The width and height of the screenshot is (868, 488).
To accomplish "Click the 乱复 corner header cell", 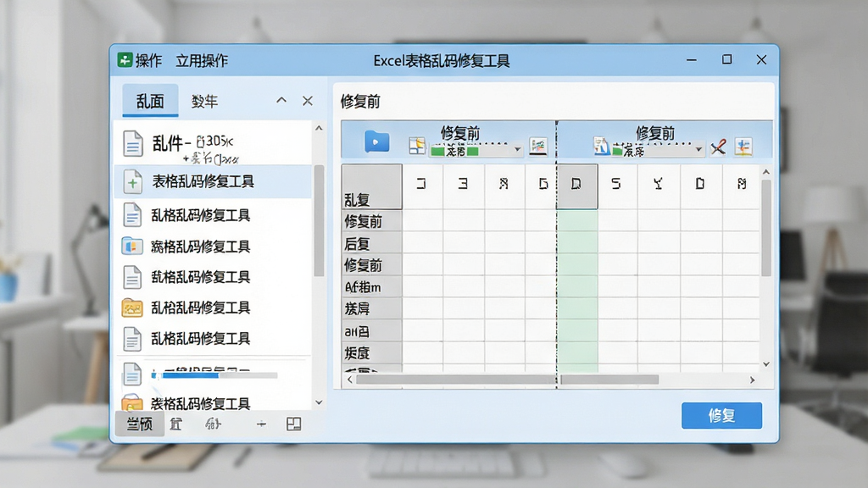I will [x=371, y=186].
